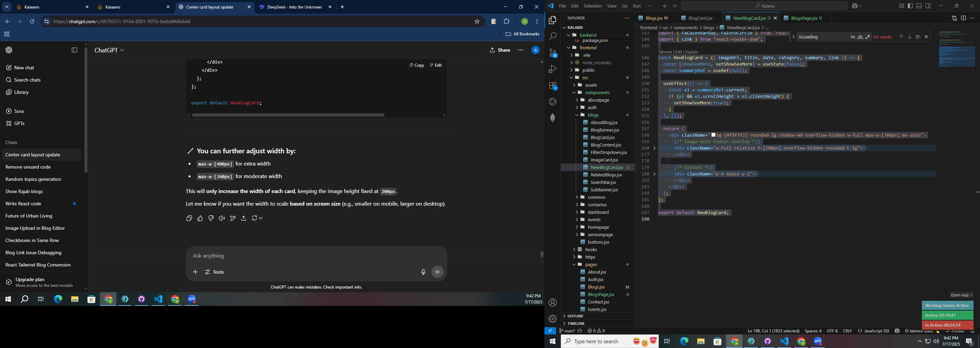Expand the OUTLINE section in VS Code
Image resolution: width=980 pixels, height=348 pixels.
pos(575,316)
